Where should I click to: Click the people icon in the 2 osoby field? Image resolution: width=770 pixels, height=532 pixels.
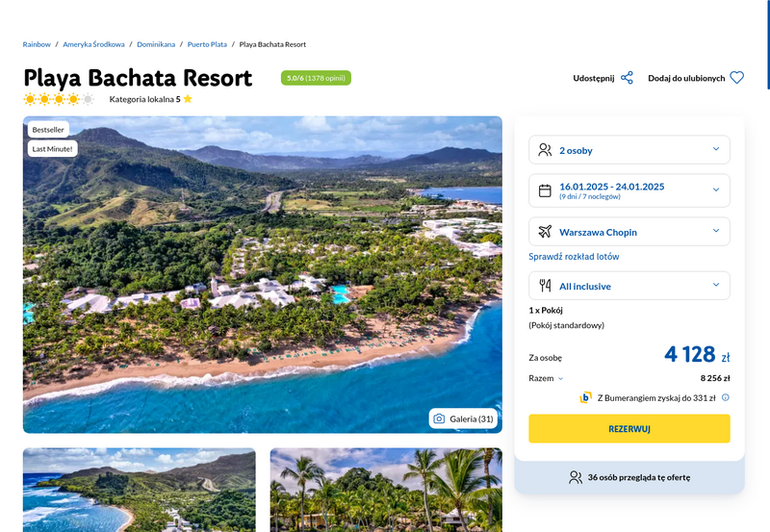point(545,150)
